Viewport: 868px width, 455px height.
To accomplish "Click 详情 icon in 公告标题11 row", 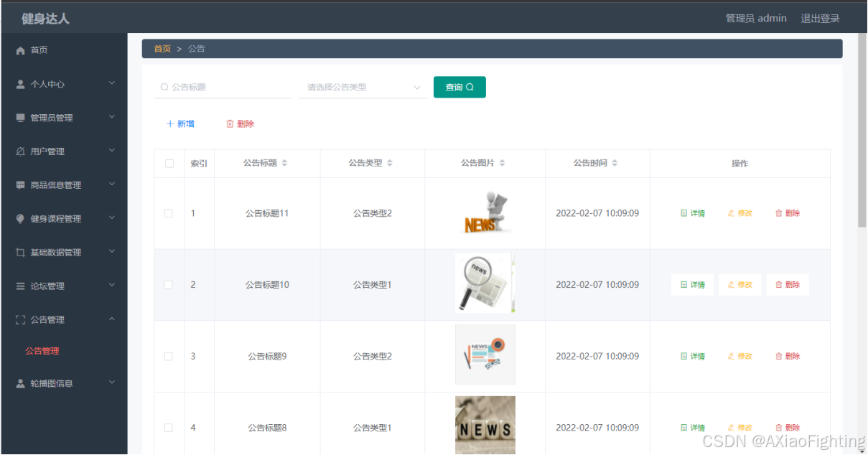I will pos(684,214).
